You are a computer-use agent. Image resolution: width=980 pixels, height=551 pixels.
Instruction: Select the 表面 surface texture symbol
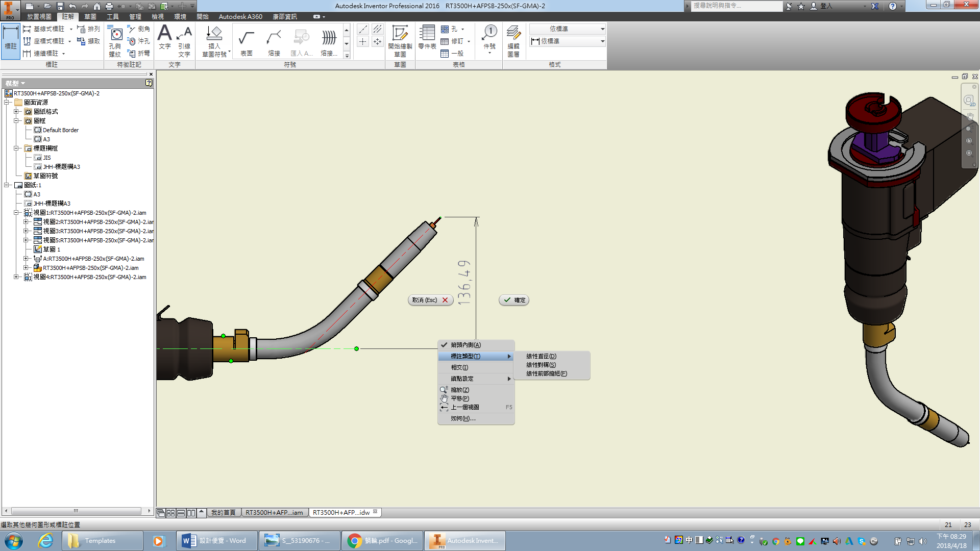247,43
